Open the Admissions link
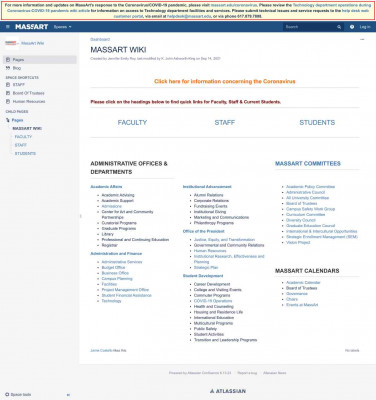Image resolution: width=376 pixels, height=400 pixels. pos(112,206)
